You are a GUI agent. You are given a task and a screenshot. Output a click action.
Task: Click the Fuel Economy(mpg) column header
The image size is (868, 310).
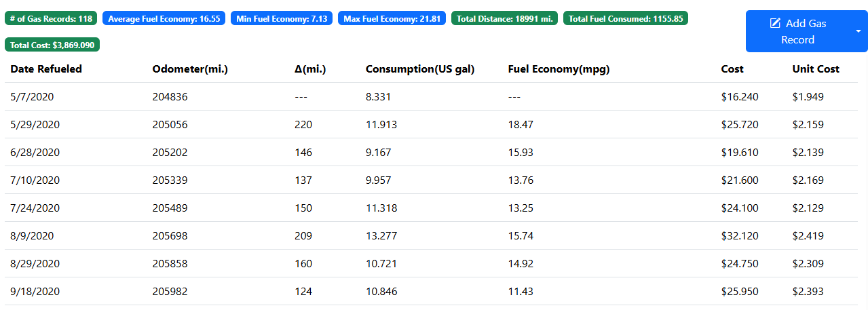(x=559, y=69)
